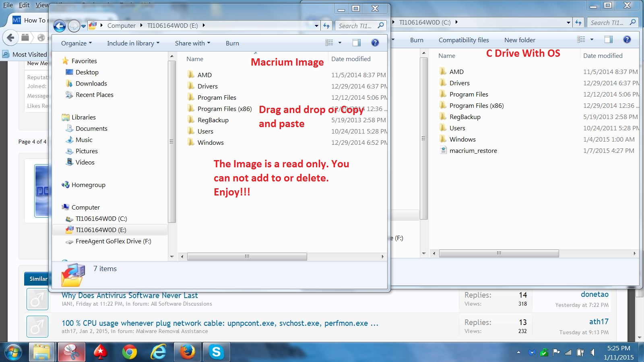Open the Pictures library
The height and width of the screenshot is (362, 644).
(x=87, y=151)
